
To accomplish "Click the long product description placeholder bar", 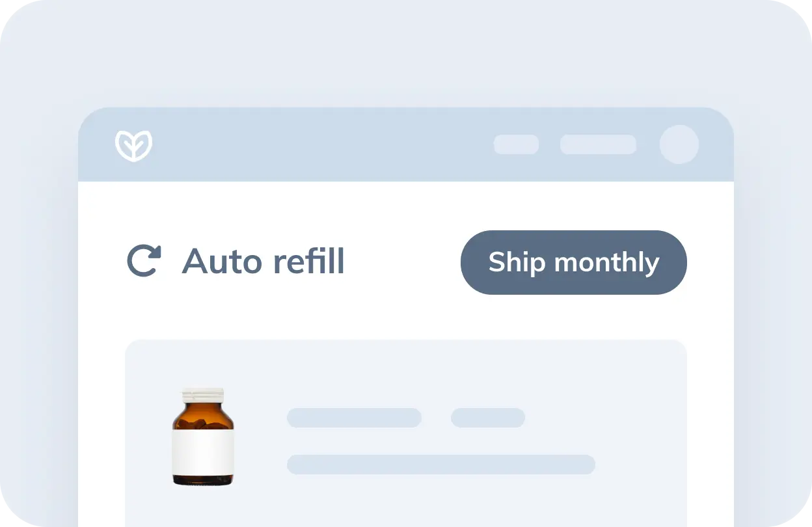I will pyautogui.click(x=441, y=465).
